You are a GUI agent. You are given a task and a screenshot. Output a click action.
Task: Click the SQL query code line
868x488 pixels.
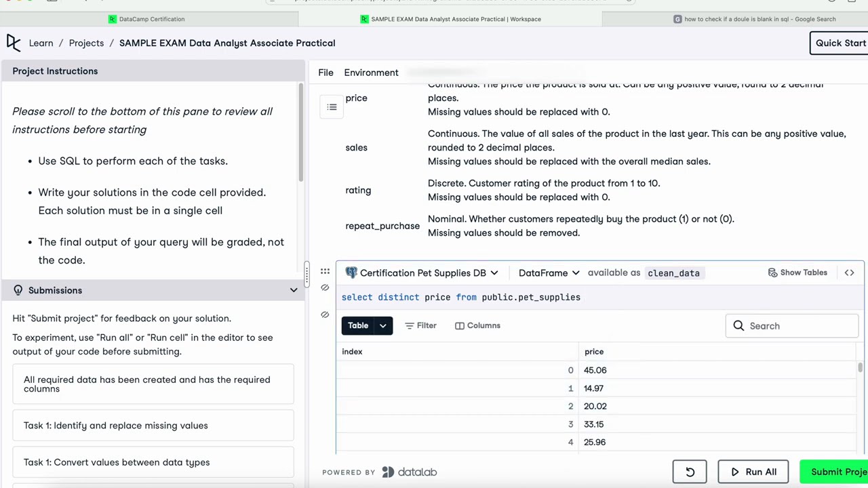click(x=461, y=297)
